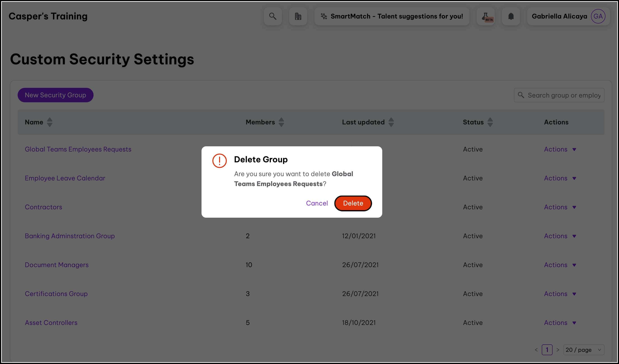The width and height of the screenshot is (619, 364).
Task: Click SmartMatch talent suggestions button
Action: pos(392,16)
